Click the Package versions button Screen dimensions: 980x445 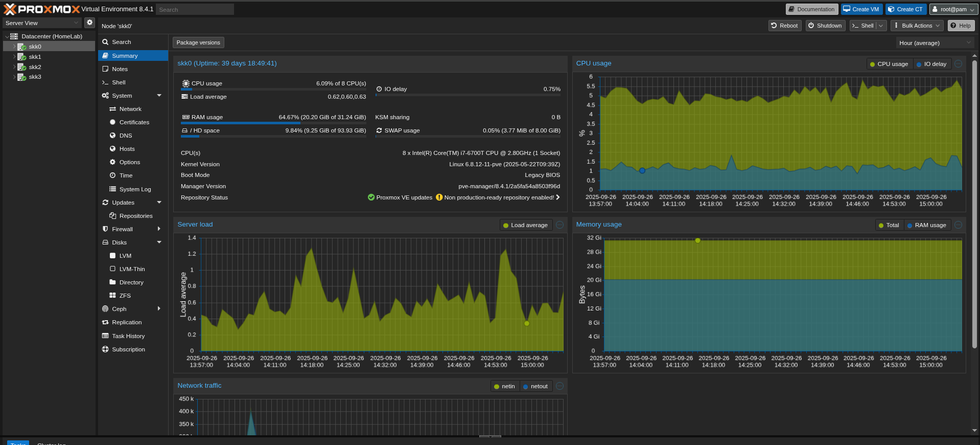[198, 42]
